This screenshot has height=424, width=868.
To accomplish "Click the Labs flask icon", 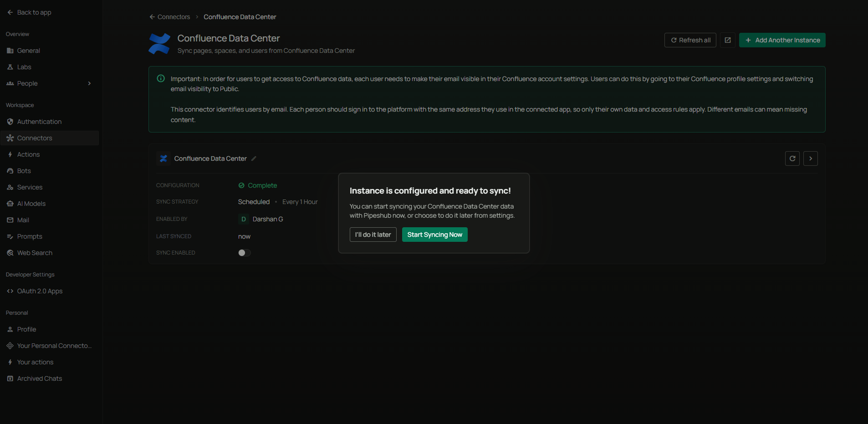I will (10, 67).
